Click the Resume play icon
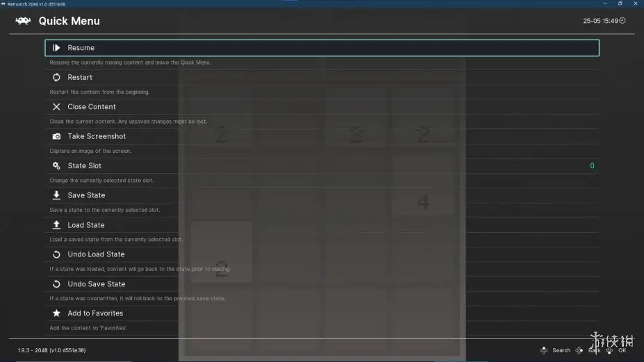Image resolution: width=644 pixels, height=362 pixels. [x=56, y=48]
